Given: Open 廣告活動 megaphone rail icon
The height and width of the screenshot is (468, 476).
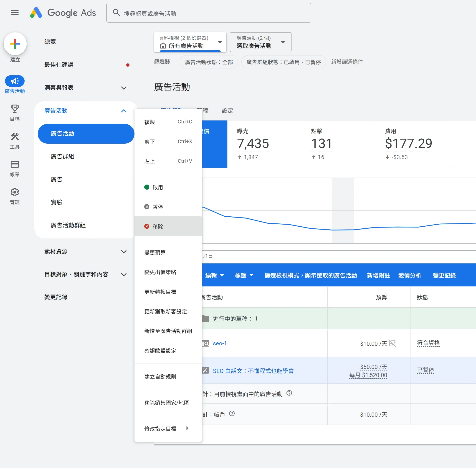Looking at the screenshot, I should click(15, 81).
